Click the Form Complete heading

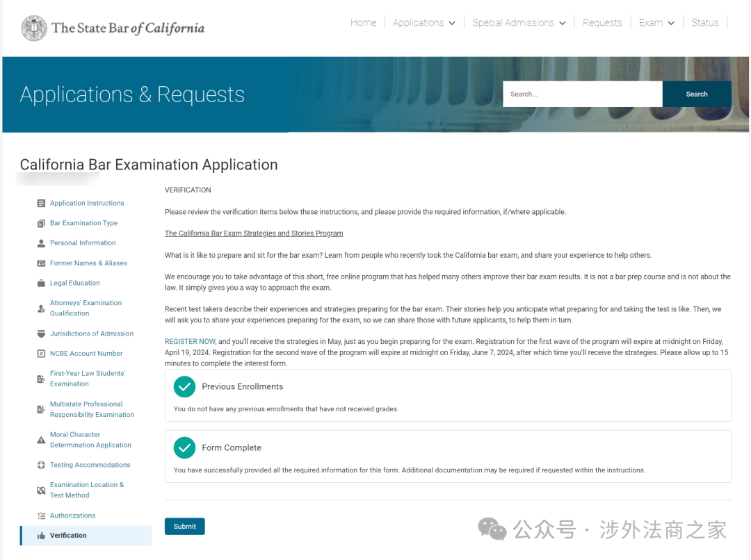232,448
